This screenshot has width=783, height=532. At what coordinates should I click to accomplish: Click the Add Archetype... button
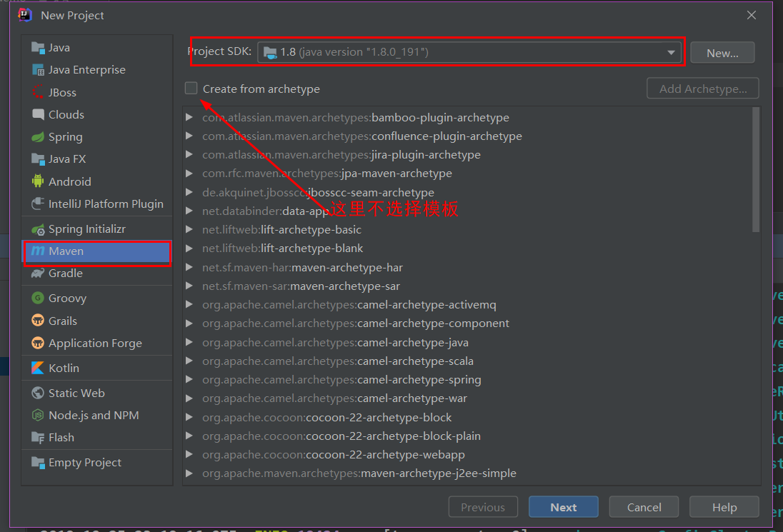702,89
